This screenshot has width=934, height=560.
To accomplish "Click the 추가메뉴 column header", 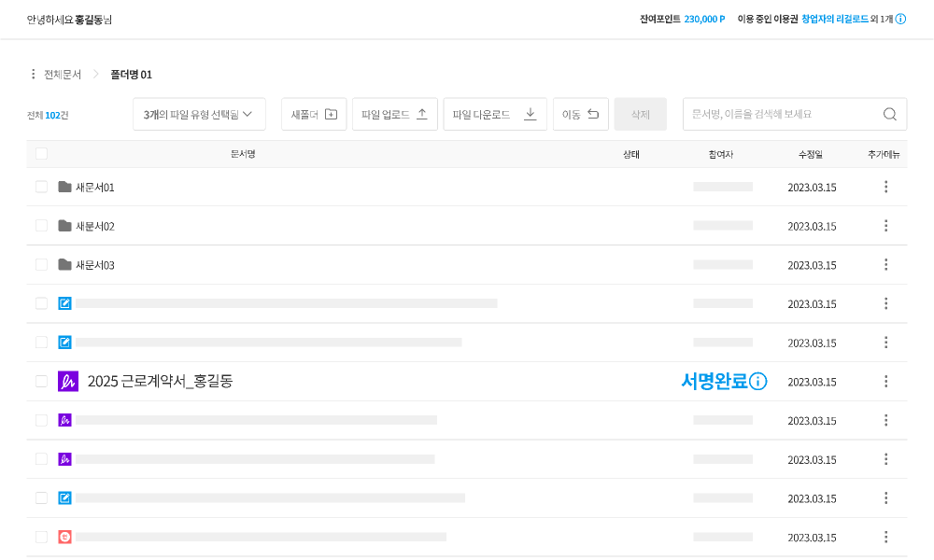I will coord(884,154).
